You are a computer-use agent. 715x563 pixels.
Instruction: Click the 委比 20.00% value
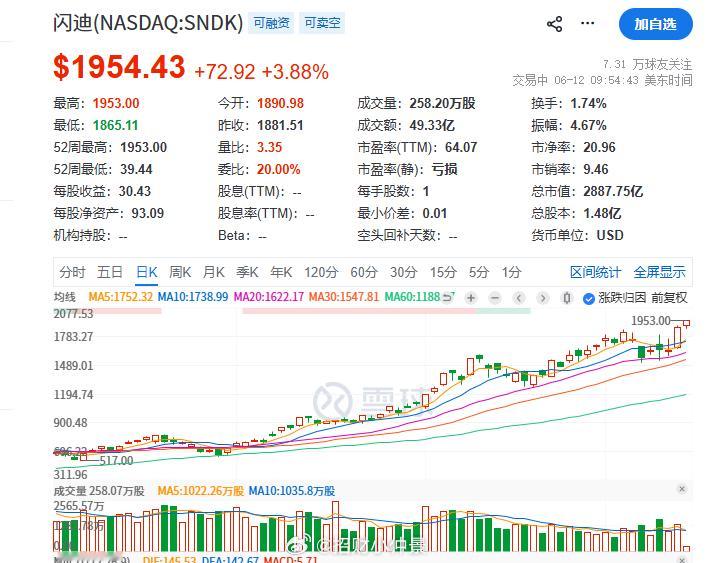279,170
